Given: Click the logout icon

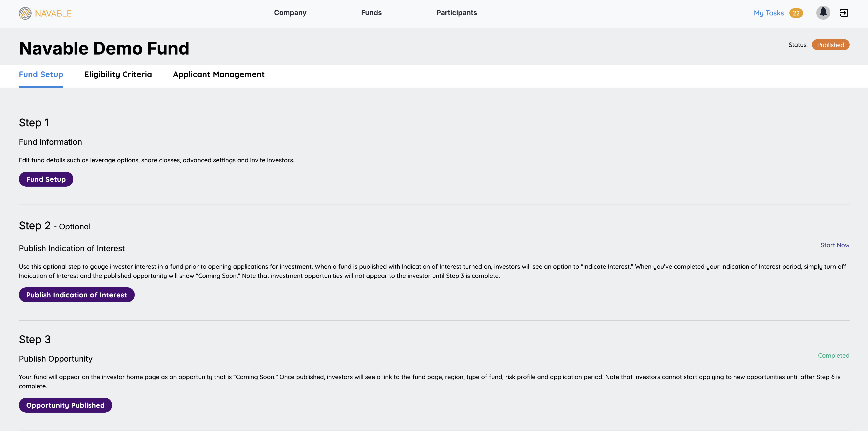Looking at the screenshot, I should point(844,13).
